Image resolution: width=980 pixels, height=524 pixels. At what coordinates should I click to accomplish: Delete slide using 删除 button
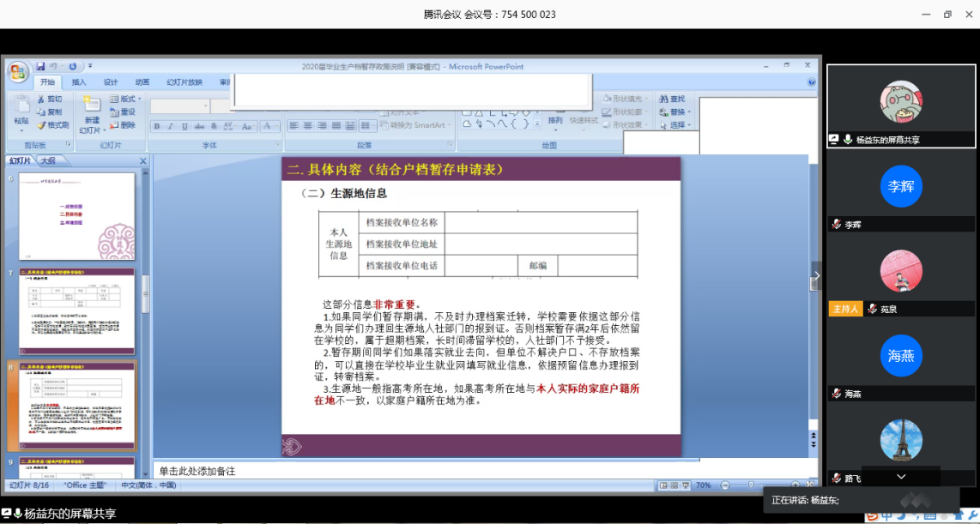tap(122, 125)
